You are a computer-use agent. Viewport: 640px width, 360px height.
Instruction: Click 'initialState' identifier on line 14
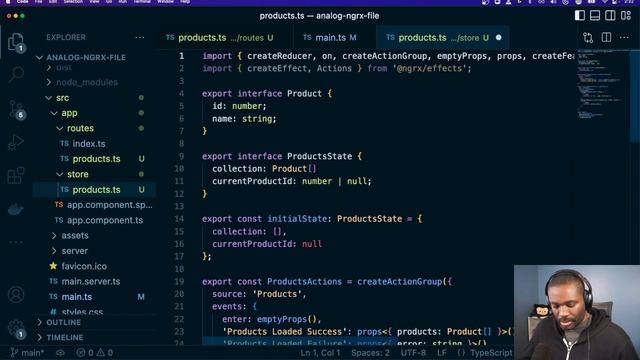(x=297, y=219)
